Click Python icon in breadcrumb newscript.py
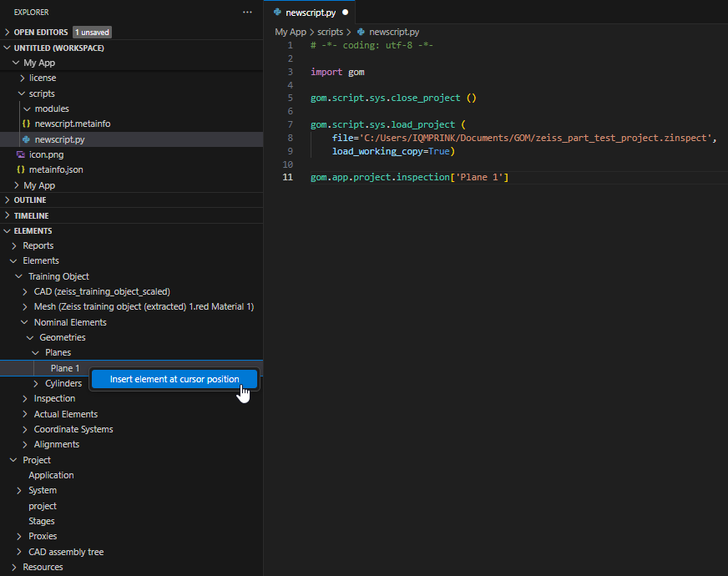This screenshot has width=728, height=576. tap(361, 32)
